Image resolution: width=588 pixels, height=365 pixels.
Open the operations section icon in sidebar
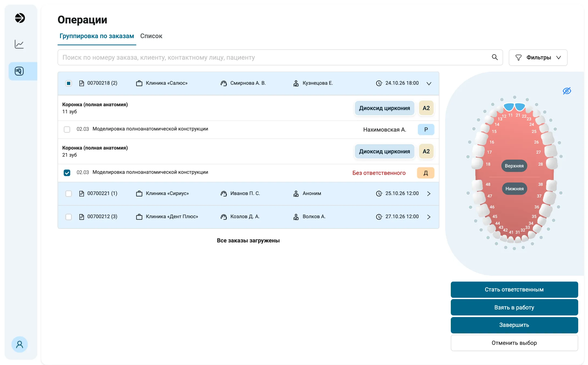click(19, 71)
